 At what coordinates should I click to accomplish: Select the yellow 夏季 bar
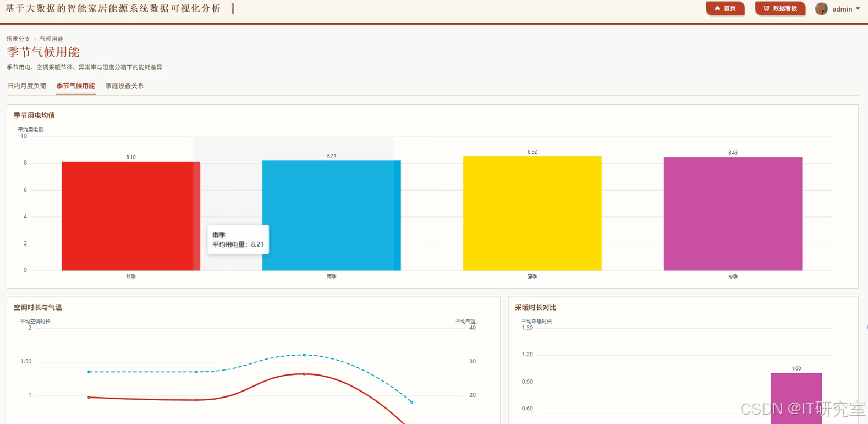[x=532, y=213]
